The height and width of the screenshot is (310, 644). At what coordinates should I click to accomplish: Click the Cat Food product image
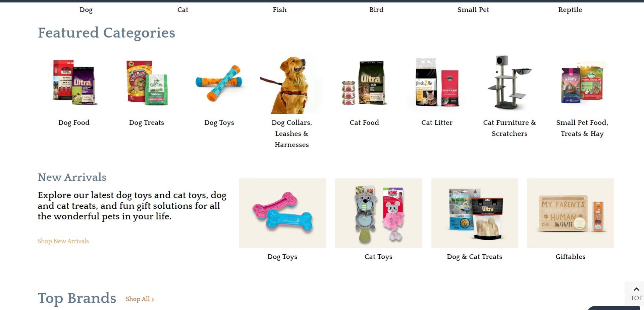pyautogui.click(x=364, y=83)
